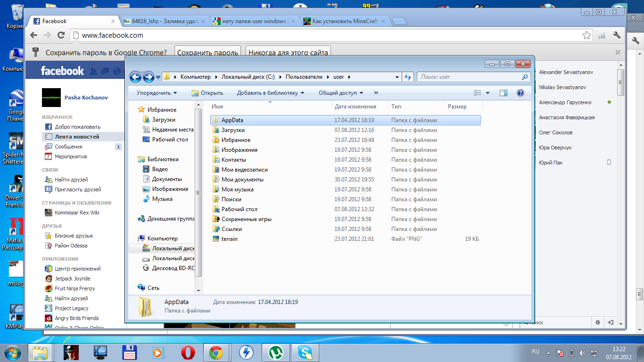The image size is (644, 362).
Task: Toggle the preview pane icon
Action: [504, 93]
